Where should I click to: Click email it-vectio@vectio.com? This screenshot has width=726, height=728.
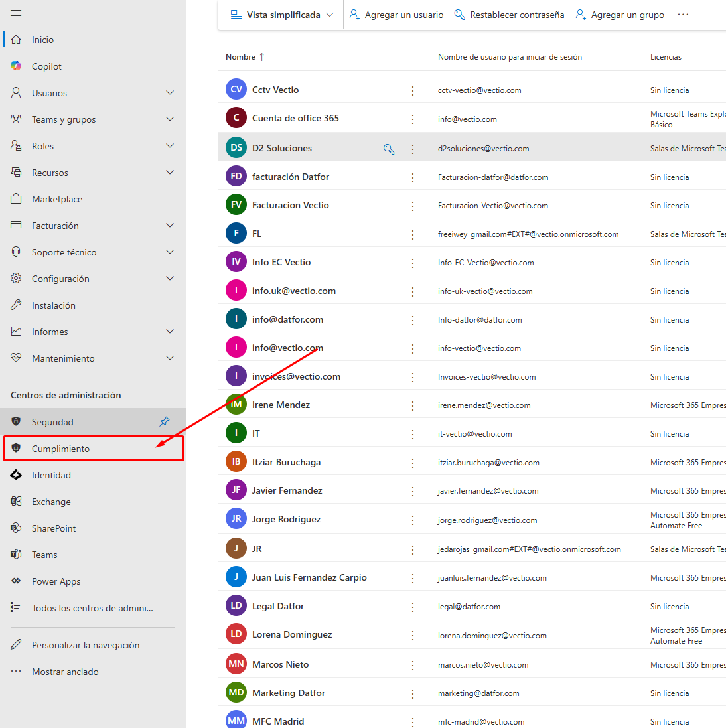pos(475,433)
